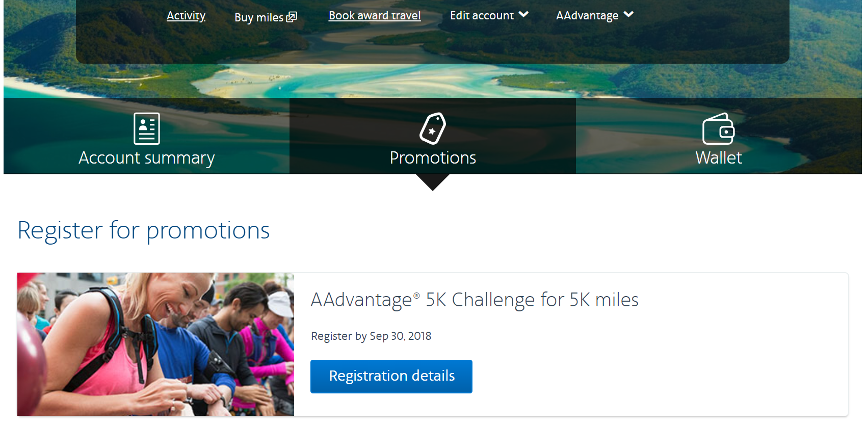Open the Activity link
The width and height of the screenshot is (868, 425).
186,16
